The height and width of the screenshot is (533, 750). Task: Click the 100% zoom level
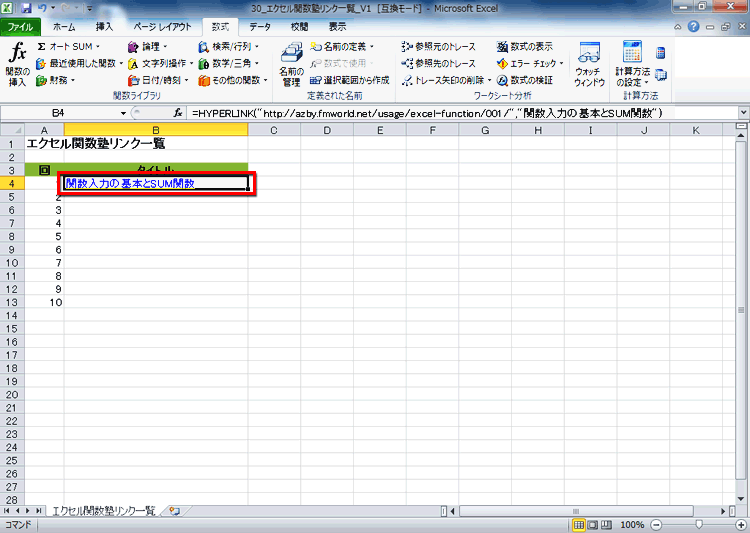[632, 525]
